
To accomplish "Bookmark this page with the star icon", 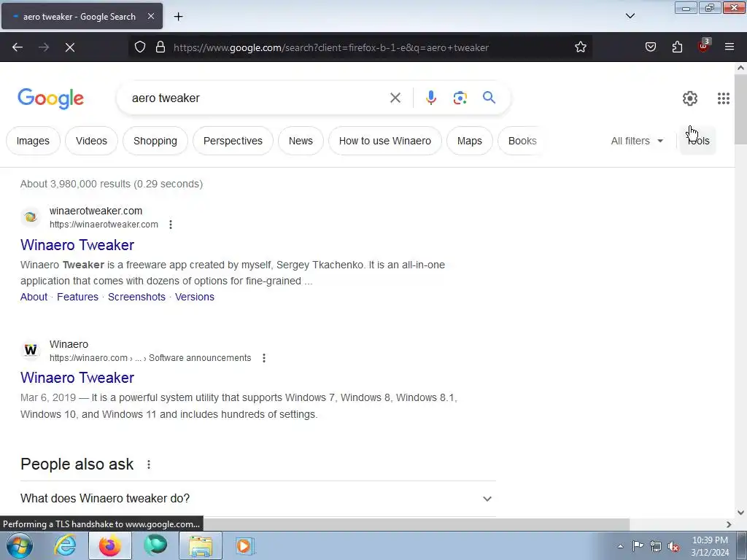I will [x=580, y=47].
